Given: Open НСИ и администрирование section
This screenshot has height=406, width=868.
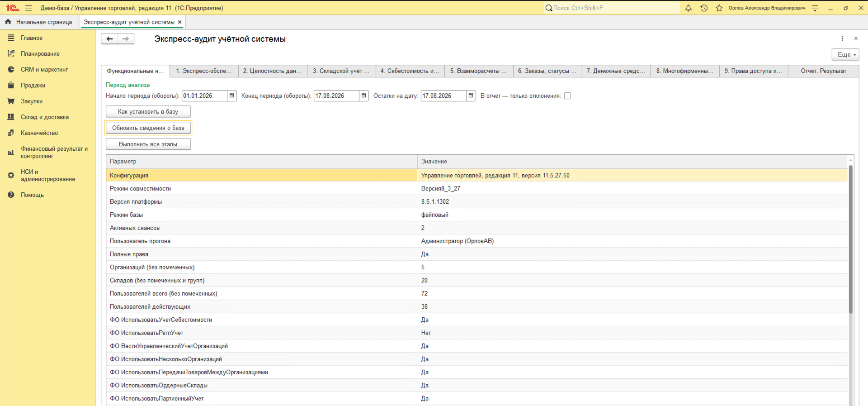Looking at the screenshot, I should [x=47, y=176].
